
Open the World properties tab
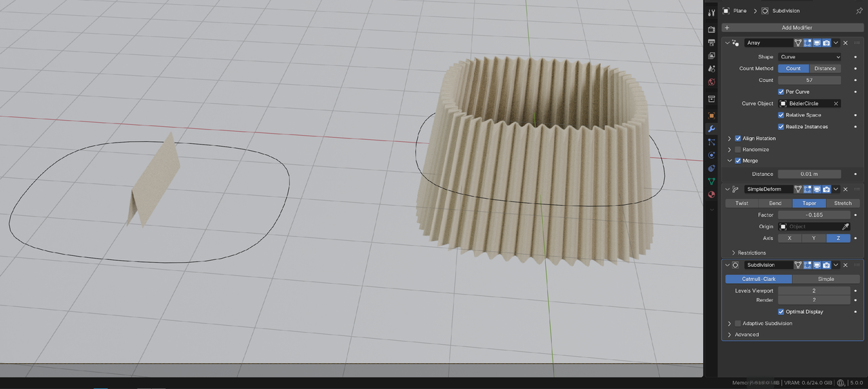tap(711, 82)
